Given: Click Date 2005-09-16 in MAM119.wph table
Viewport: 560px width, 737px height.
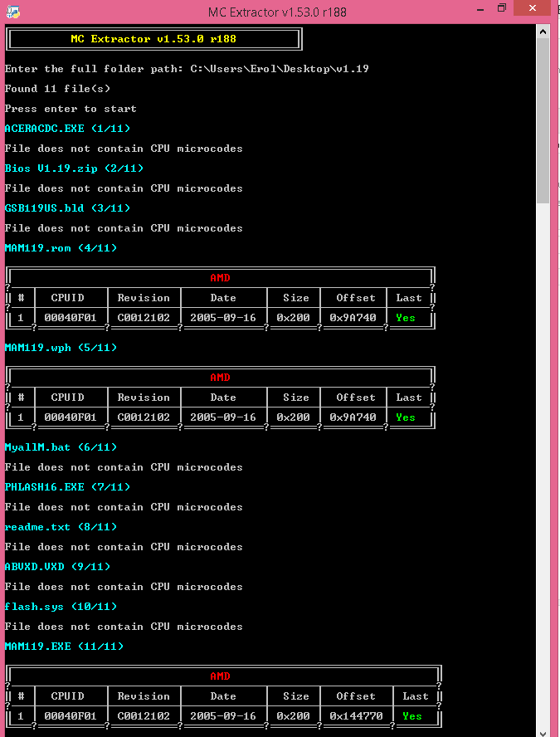Looking at the screenshot, I should point(222,417).
